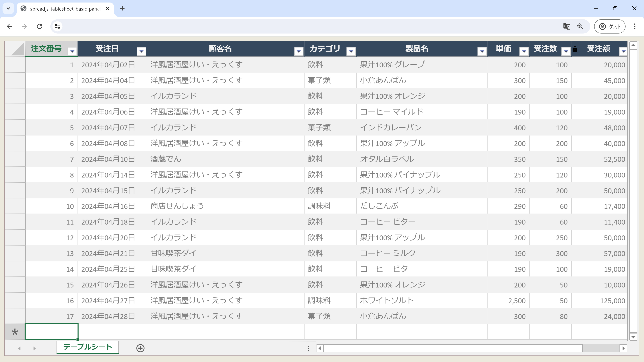The width and height of the screenshot is (644, 362).
Task: Select the cell 小倉あんぱん in order 2
Action: coord(422,80)
